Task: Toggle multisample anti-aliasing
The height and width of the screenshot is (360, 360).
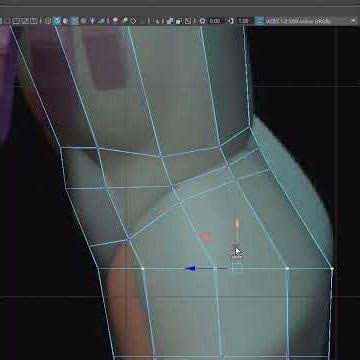Action: 133,21
